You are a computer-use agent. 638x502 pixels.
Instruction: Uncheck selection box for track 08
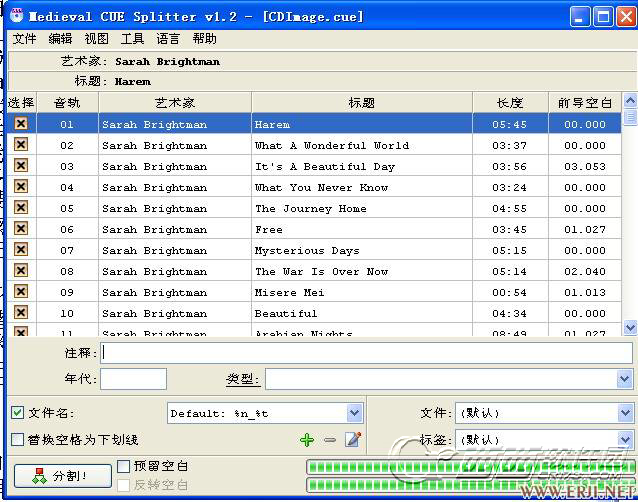click(x=21, y=270)
